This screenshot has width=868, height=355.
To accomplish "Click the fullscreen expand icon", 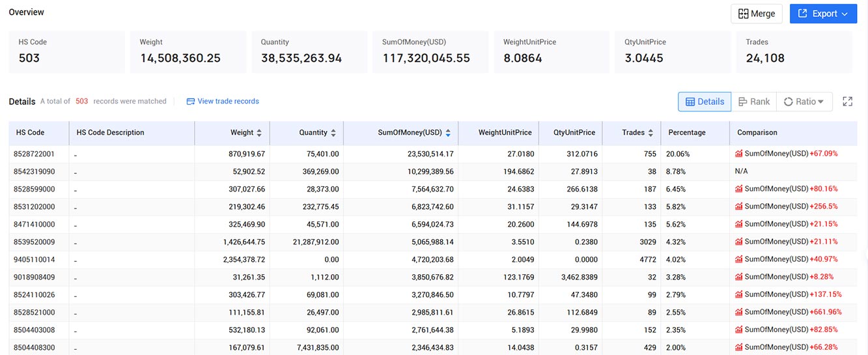I will point(847,102).
